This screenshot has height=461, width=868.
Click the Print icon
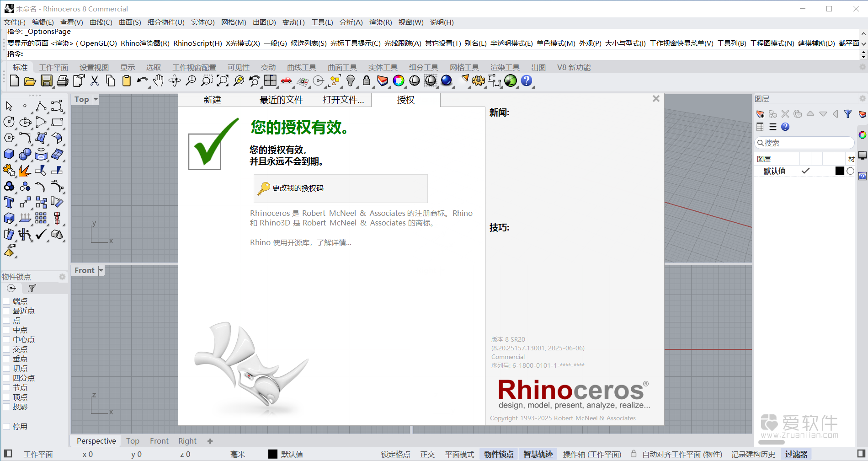(x=63, y=81)
